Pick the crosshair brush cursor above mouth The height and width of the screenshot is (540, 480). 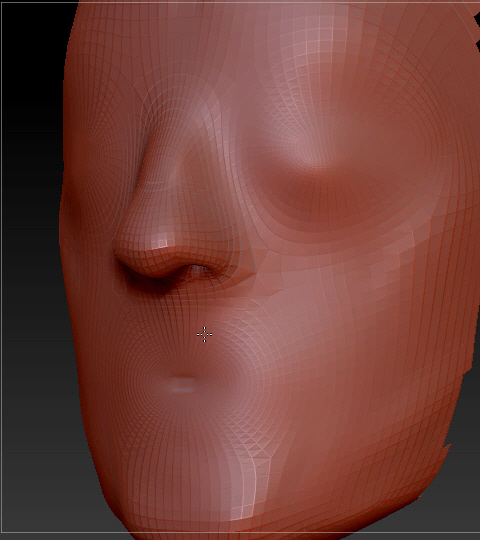pyautogui.click(x=205, y=334)
